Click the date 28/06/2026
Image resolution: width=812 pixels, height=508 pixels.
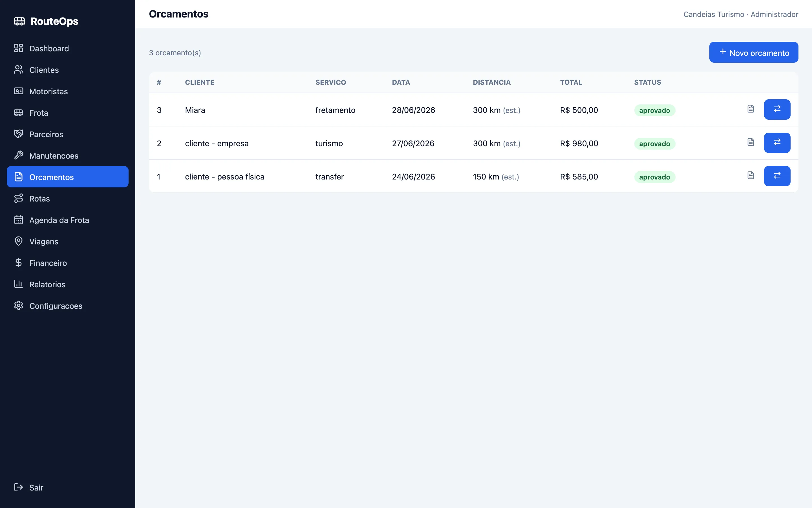coord(413,110)
